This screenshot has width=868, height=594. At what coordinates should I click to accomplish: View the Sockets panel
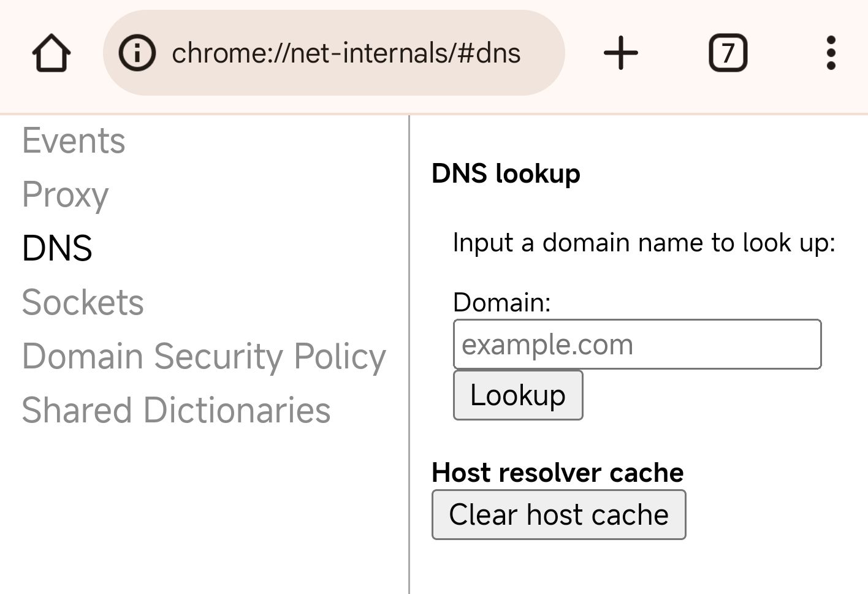(x=83, y=302)
